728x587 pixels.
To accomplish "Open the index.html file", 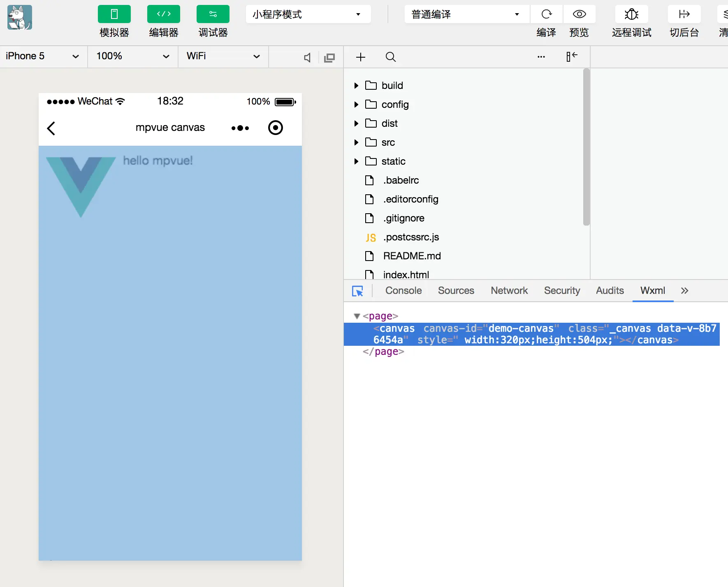I will pos(406,275).
